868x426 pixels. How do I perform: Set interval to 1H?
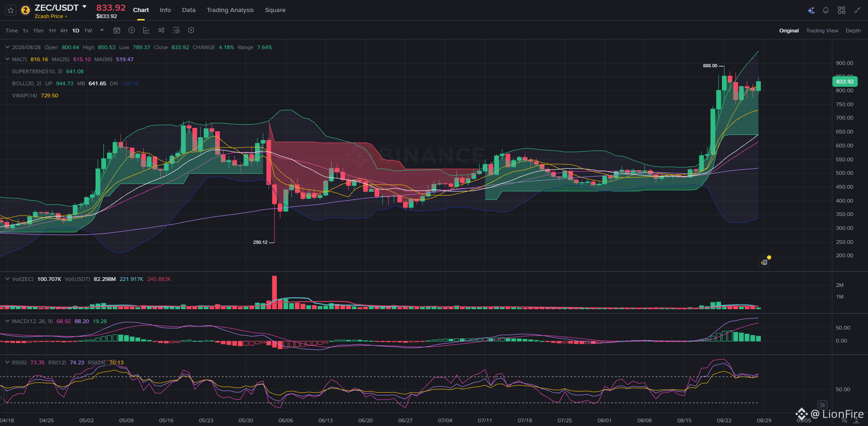pos(52,31)
